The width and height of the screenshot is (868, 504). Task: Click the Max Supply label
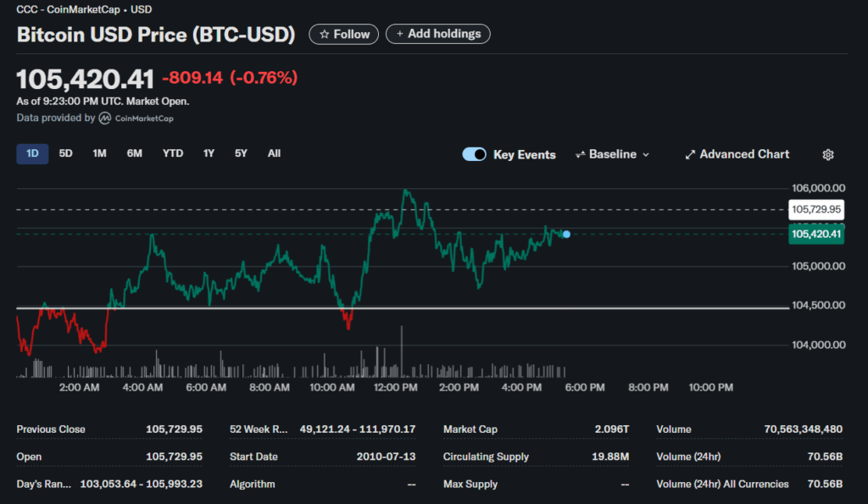(470, 484)
